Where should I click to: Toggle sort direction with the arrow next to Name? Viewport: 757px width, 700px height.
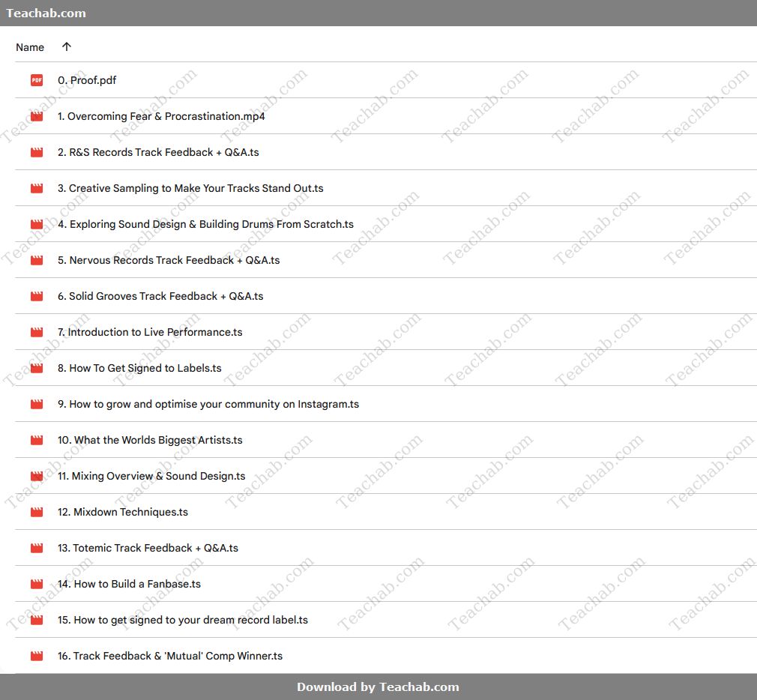pyautogui.click(x=67, y=46)
